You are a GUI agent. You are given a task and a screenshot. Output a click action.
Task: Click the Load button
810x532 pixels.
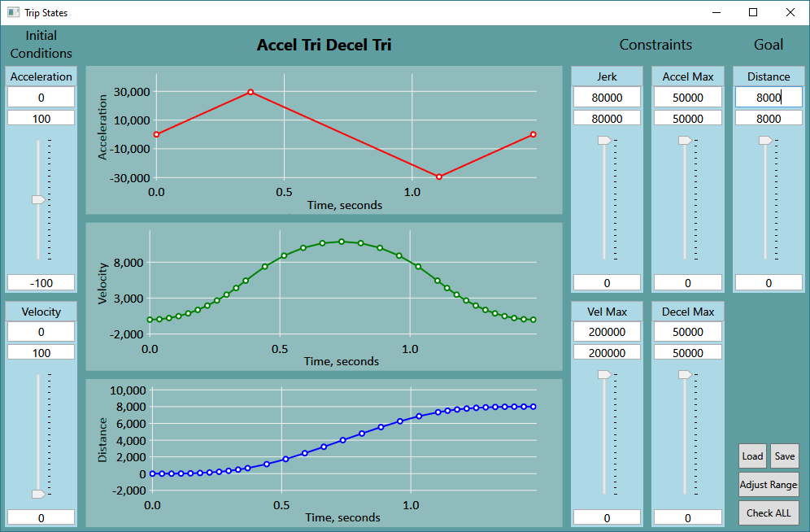pyautogui.click(x=752, y=456)
